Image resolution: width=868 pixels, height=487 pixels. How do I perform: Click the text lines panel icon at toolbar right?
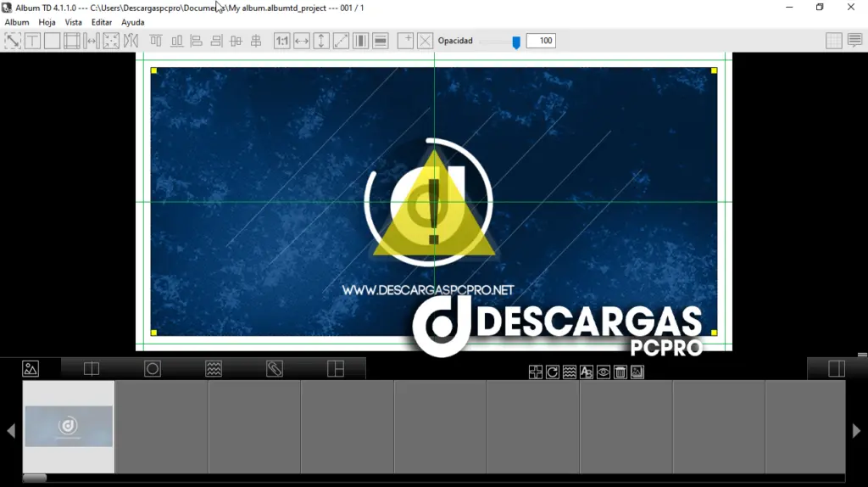[x=854, y=41]
